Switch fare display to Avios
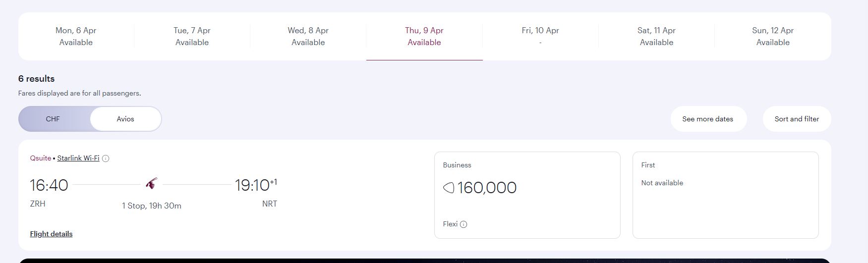868x263 pixels. pyautogui.click(x=125, y=119)
